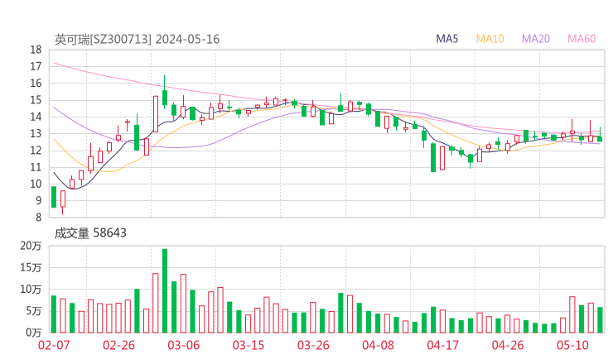Click the 04-17 date label
This screenshot has width=613, height=364.
[x=443, y=345]
